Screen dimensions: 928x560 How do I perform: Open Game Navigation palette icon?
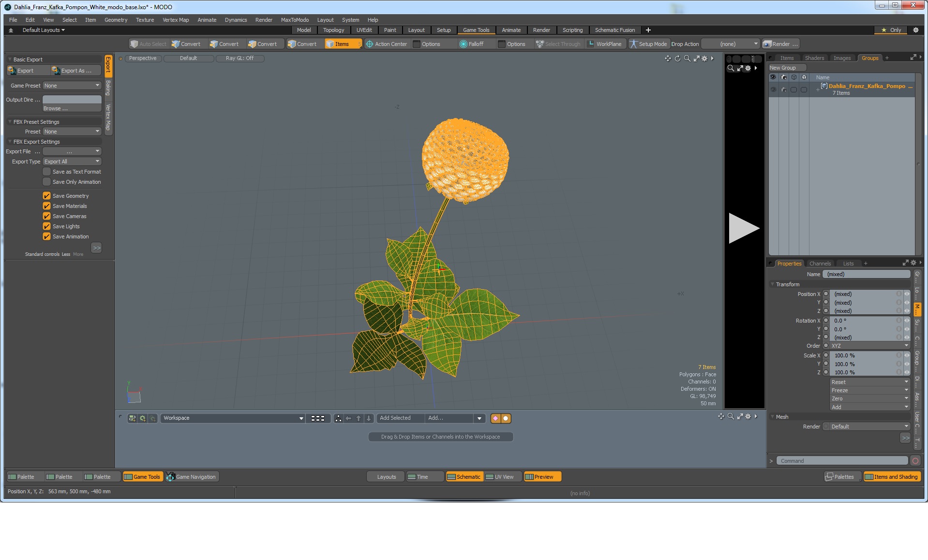170,477
